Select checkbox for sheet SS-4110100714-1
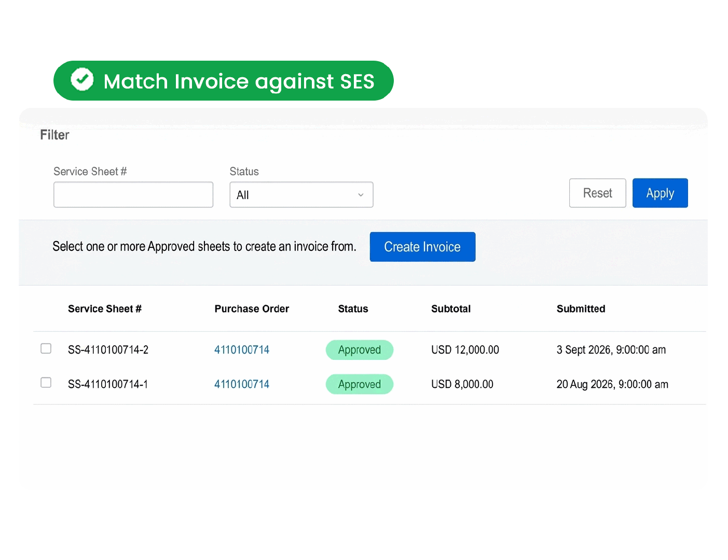728x560 pixels. [x=46, y=383]
